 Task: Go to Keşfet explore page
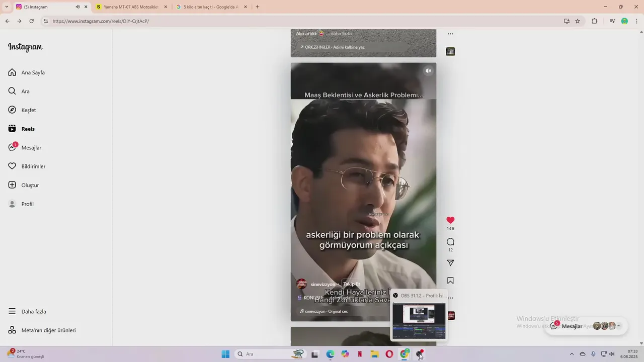[22, 110]
